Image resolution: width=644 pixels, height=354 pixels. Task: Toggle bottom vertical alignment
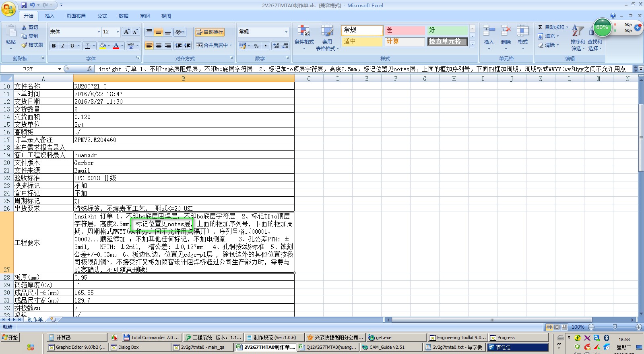168,32
